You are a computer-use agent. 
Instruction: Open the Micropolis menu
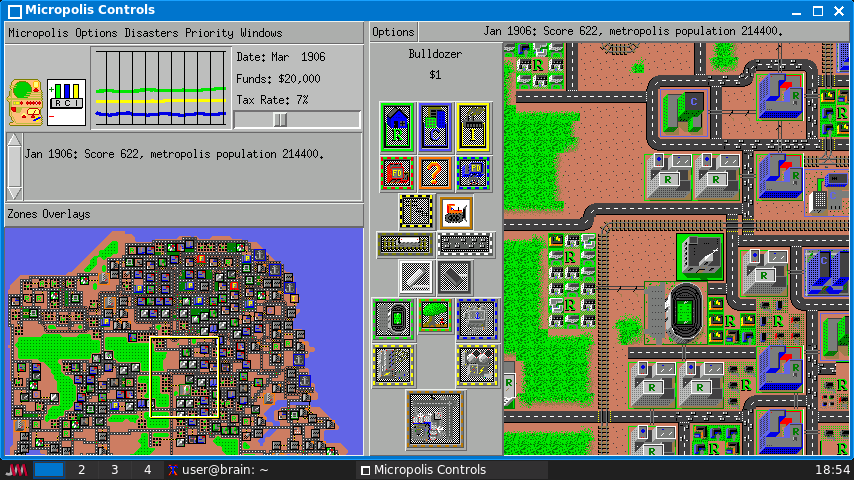(38, 33)
